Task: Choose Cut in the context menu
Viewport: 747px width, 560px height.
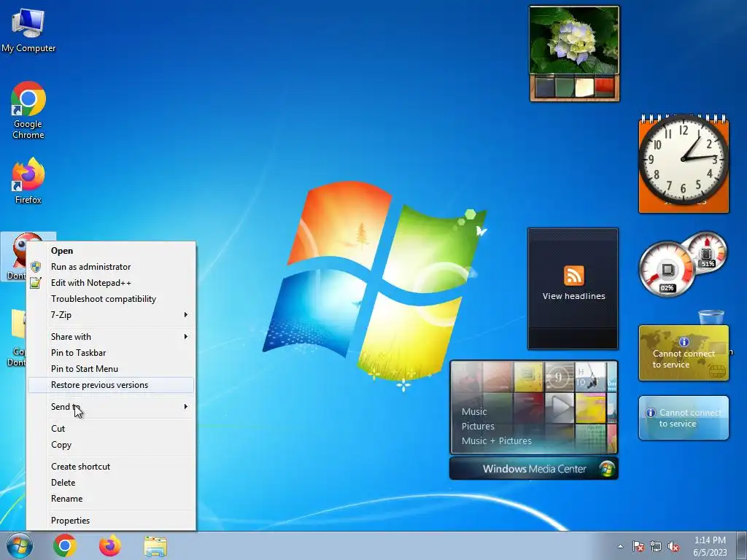Action: (111, 429)
